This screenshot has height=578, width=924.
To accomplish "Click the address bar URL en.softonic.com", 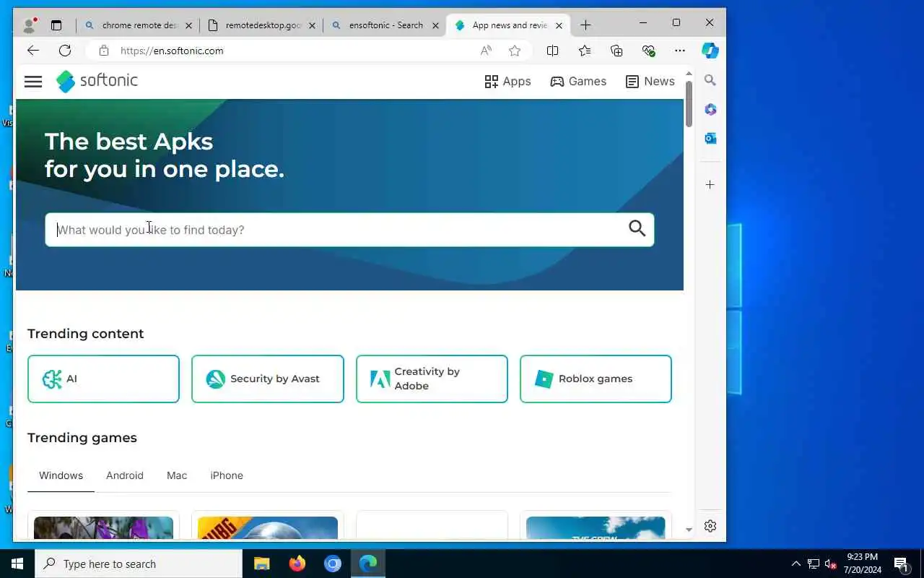I will (x=172, y=51).
